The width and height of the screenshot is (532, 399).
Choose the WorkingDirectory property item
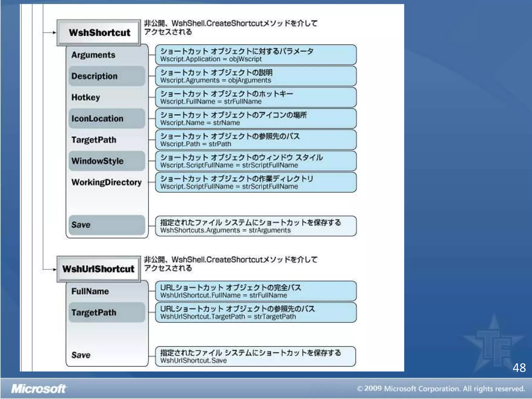point(107,182)
